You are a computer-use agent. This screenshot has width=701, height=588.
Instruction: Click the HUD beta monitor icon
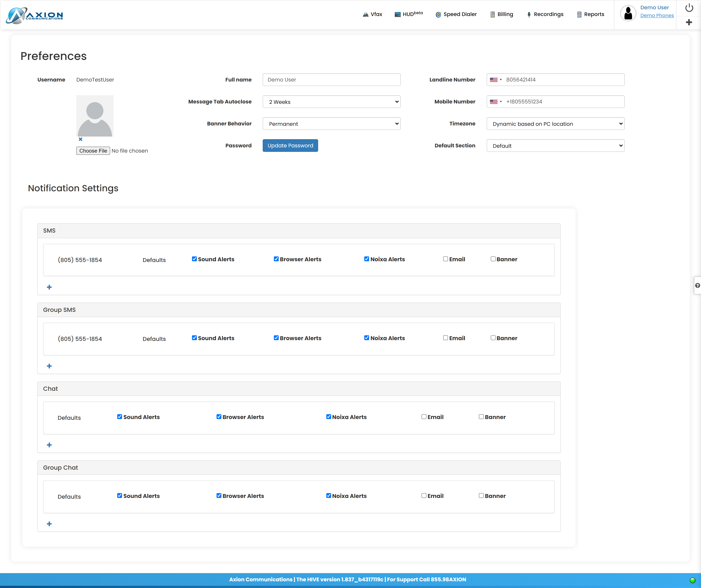[397, 14]
